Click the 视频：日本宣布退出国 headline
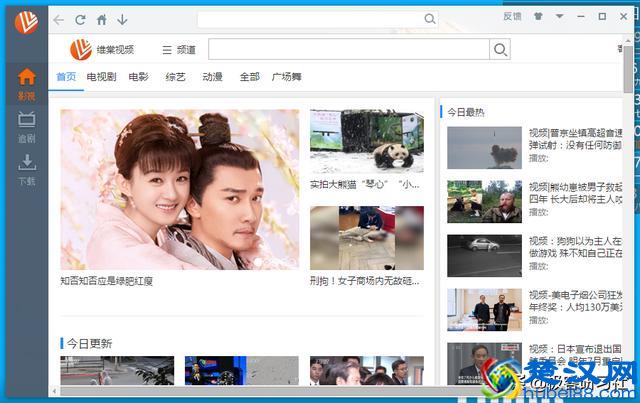640x403 pixels. point(576,354)
